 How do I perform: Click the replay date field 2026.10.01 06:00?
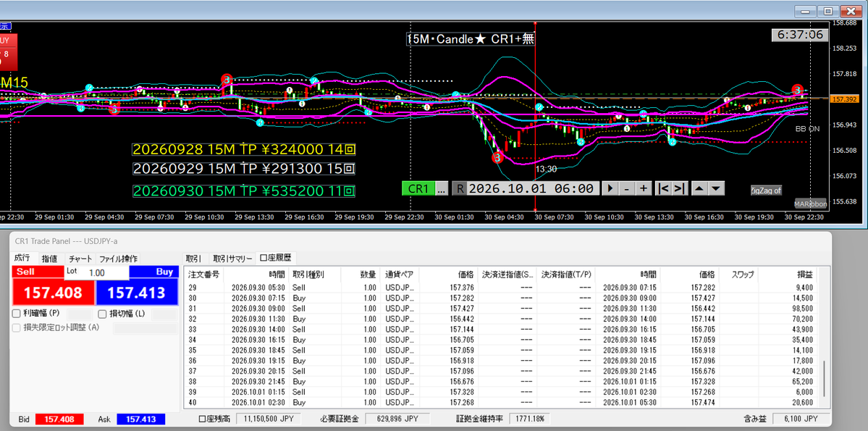click(x=534, y=188)
